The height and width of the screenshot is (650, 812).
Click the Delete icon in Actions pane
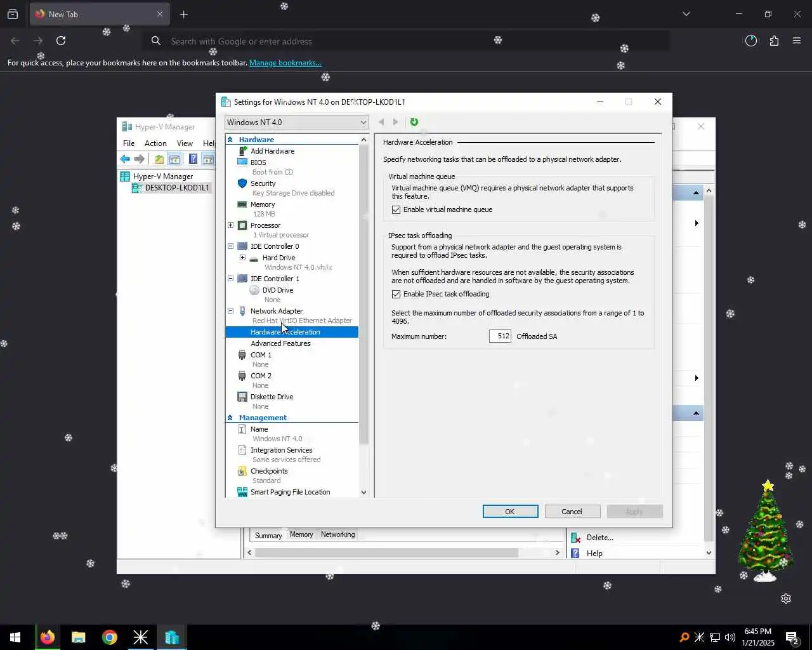(x=575, y=538)
